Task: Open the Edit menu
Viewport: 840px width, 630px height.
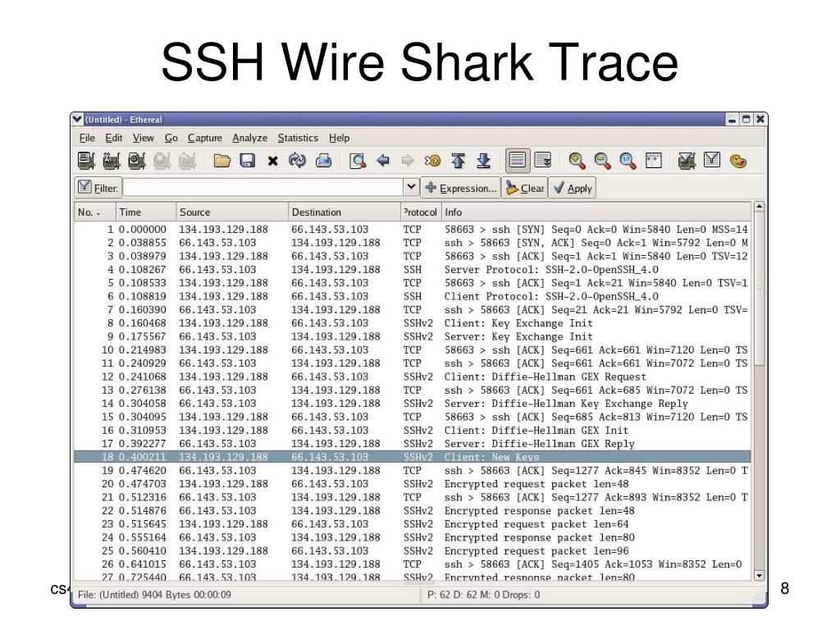Action: click(113, 138)
